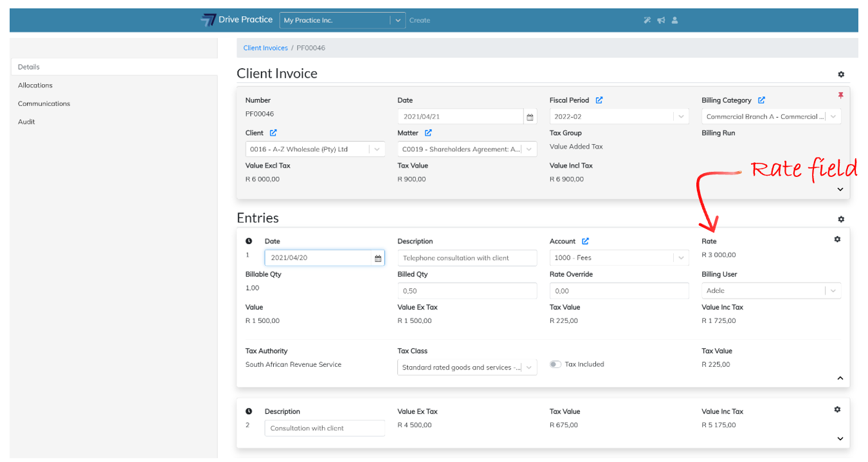This screenshot has width=868, height=462.
Task: Switch to the Allocations tab
Action: [35, 86]
